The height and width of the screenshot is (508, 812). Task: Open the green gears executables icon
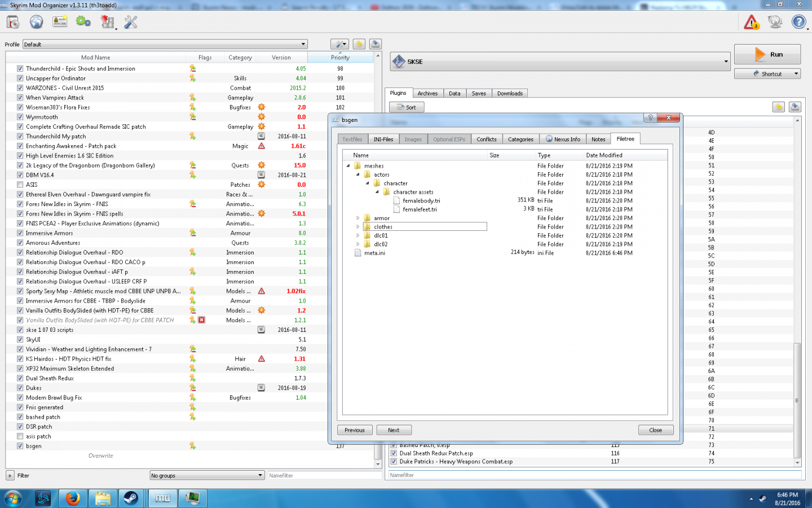click(x=83, y=21)
